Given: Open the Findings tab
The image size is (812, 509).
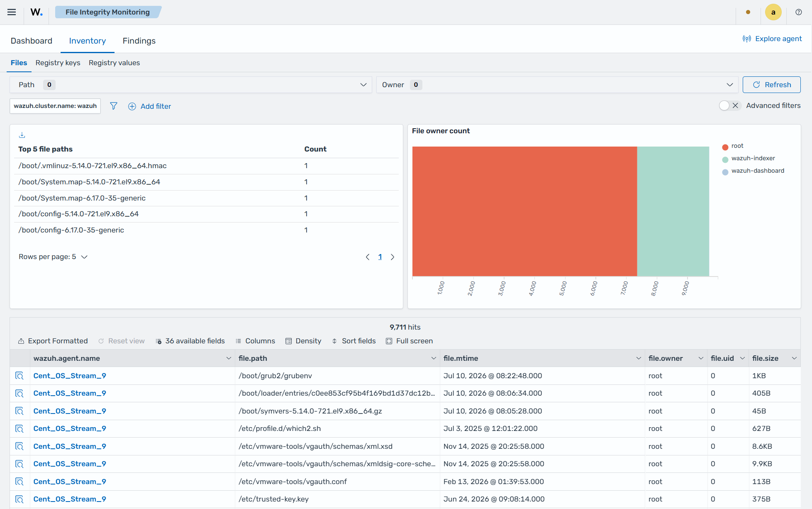Looking at the screenshot, I should tap(139, 41).
